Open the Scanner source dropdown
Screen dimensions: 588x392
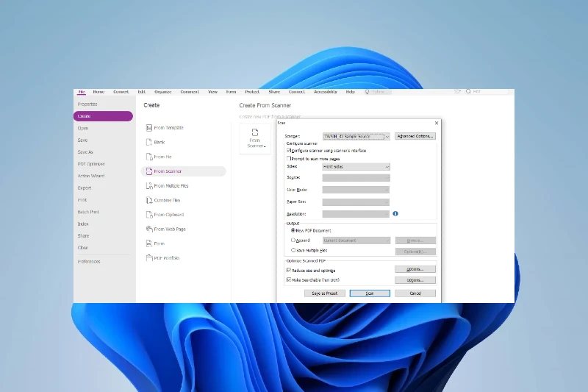356,136
